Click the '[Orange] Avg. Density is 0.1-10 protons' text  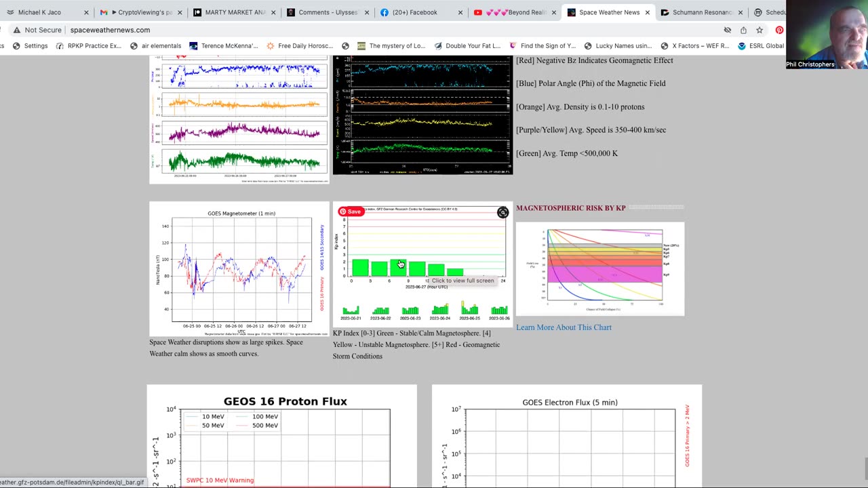point(580,106)
